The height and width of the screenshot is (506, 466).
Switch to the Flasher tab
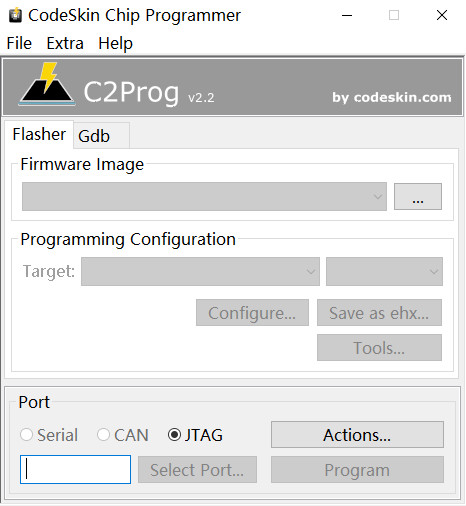(x=39, y=134)
